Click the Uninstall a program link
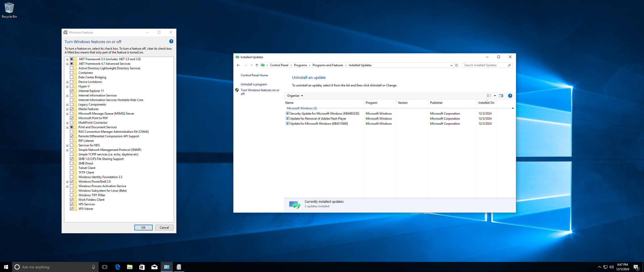Viewport: 644px width, 272px height. point(254,84)
